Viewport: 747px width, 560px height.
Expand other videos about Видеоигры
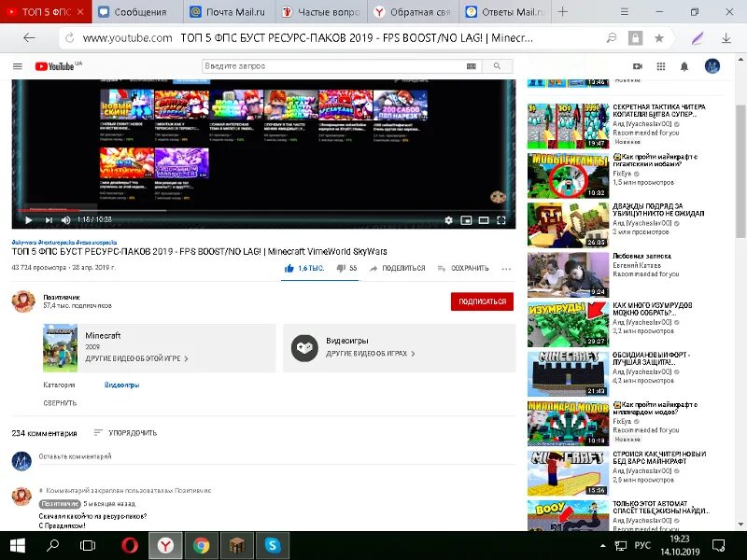click(370, 354)
